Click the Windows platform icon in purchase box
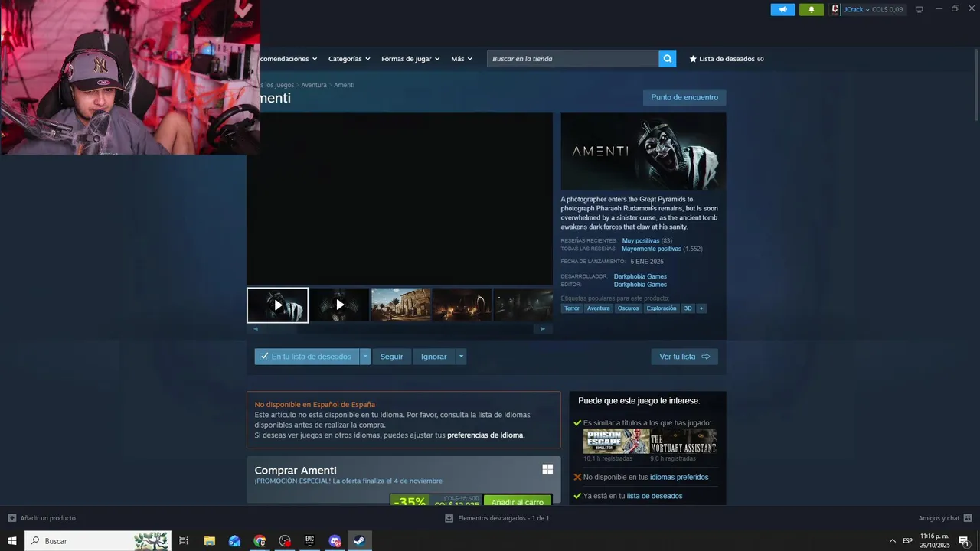 [547, 470]
